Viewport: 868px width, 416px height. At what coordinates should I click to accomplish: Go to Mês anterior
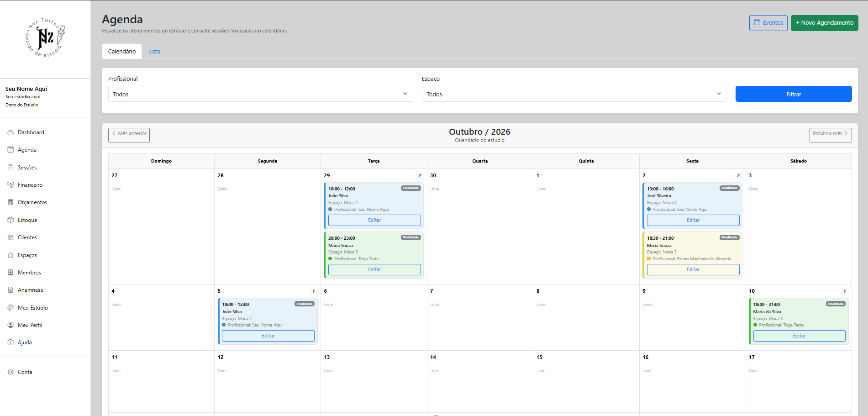[129, 134]
